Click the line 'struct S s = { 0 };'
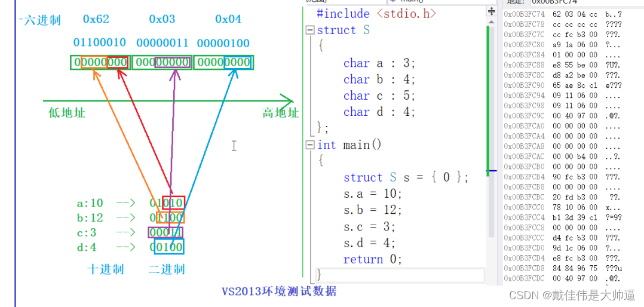The image size is (644, 307). click(406, 177)
